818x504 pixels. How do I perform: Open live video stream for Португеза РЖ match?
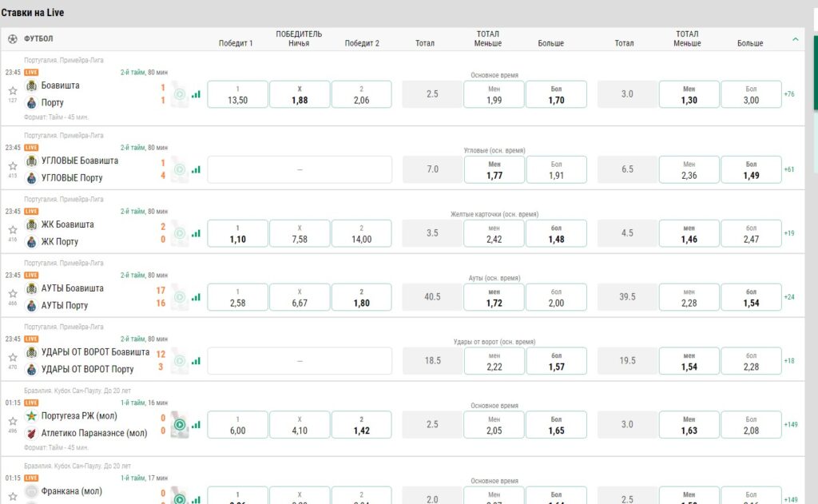(180, 425)
